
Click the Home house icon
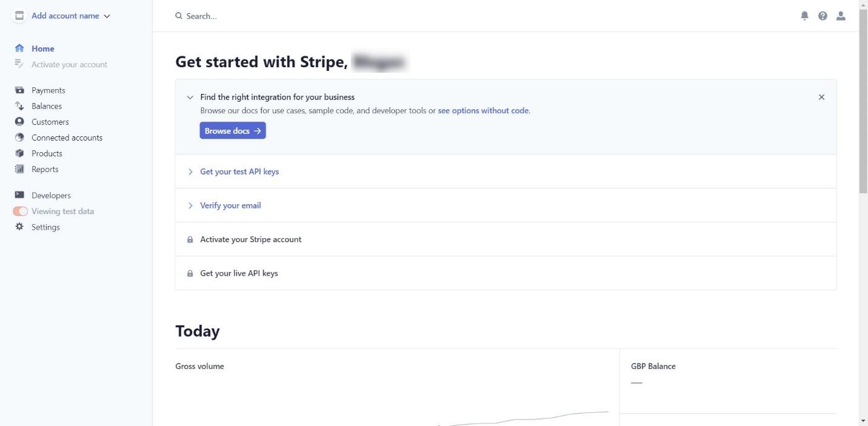click(19, 48)
